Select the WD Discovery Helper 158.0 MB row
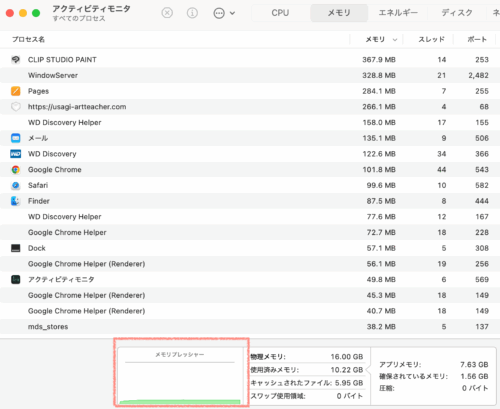 tap(250, 122)
